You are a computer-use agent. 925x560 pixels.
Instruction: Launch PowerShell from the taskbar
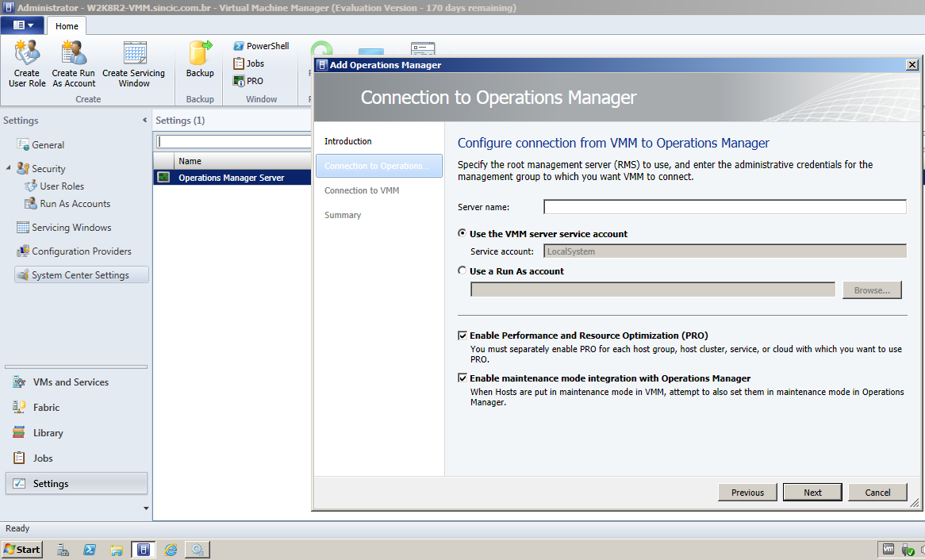click(x=90, y=550)
